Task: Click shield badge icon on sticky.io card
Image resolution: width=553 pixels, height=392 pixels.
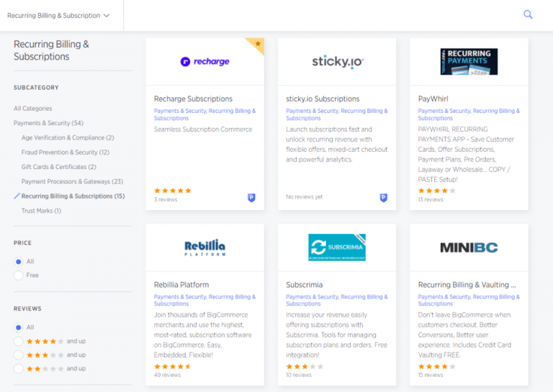Action: pyautogui.click(x=383, y=198)
